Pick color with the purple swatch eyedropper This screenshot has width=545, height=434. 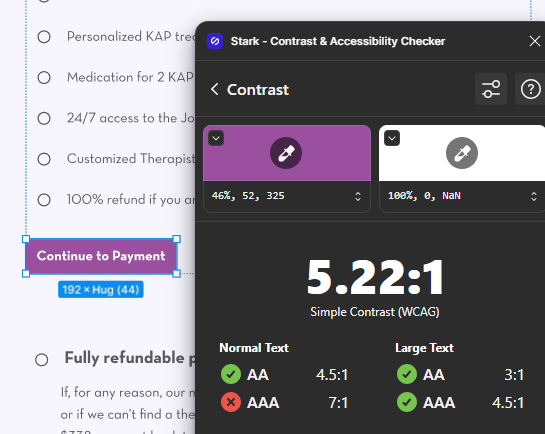click(x=286, y=153)
